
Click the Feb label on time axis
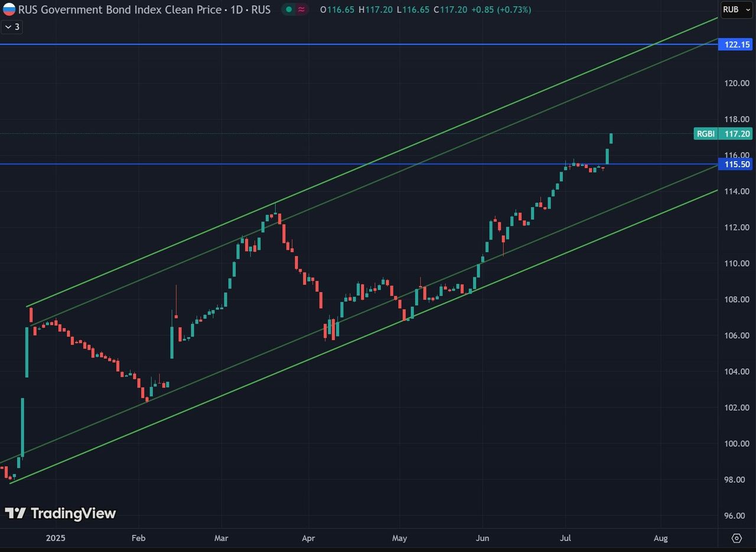tap(138, 538)
